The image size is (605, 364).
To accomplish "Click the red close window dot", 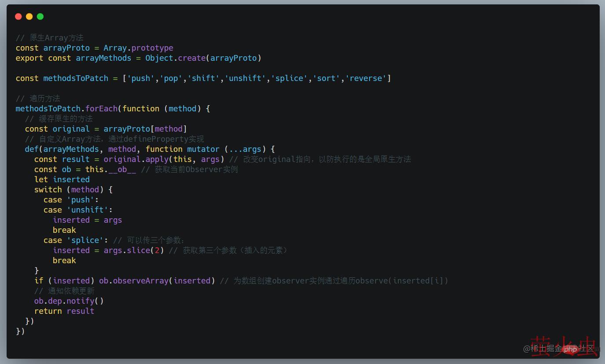I will 18,17.
